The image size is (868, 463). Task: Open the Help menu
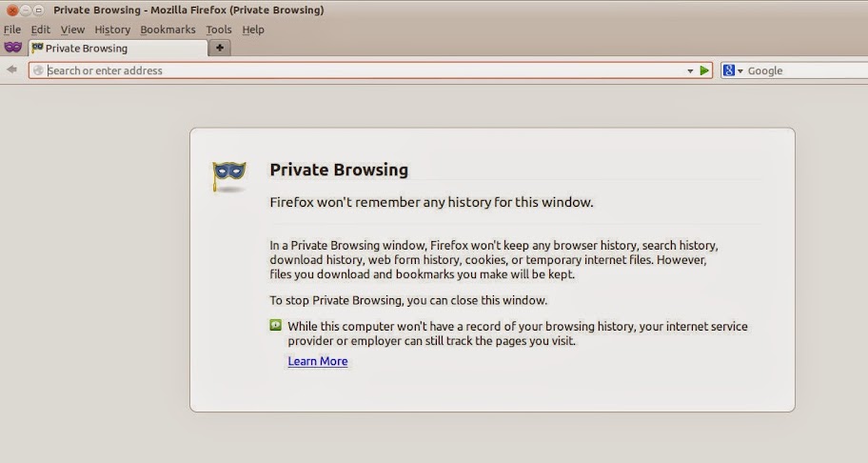[x=253, y=30]
